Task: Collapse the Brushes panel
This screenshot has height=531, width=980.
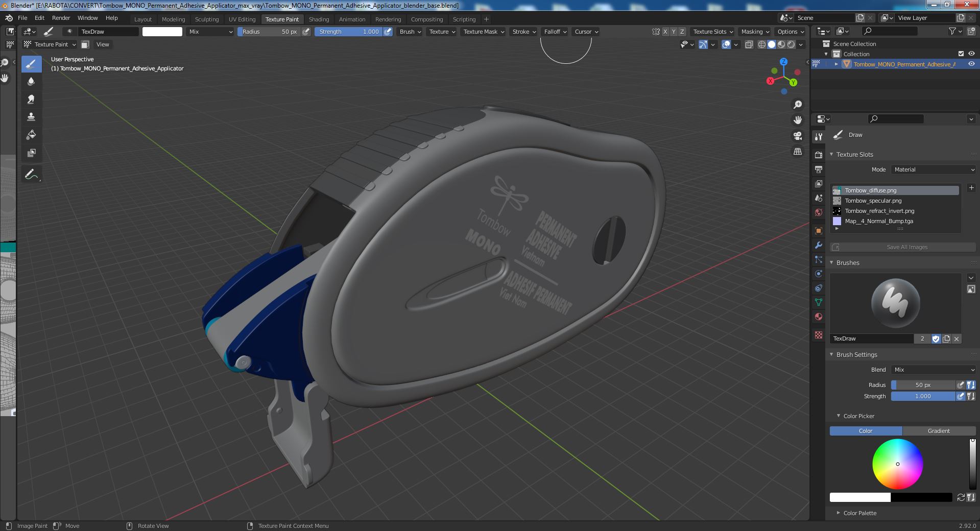Action: (x=831, y=262)
